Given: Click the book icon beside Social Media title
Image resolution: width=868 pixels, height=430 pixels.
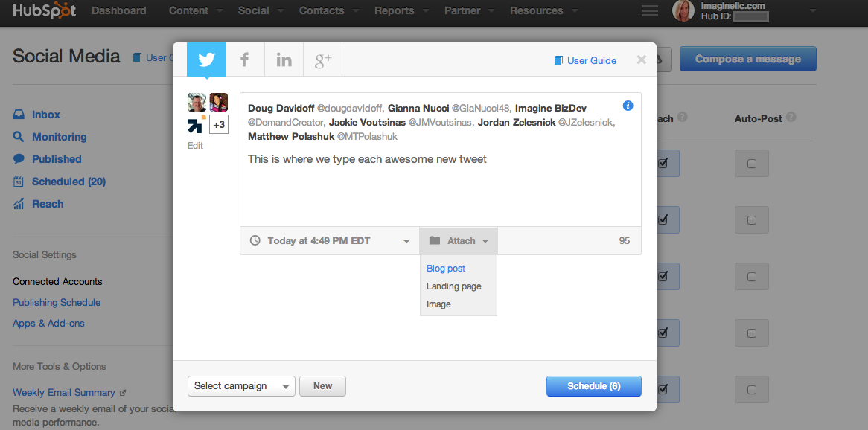Looking at the screenshot, I should [x=137, y=57].
